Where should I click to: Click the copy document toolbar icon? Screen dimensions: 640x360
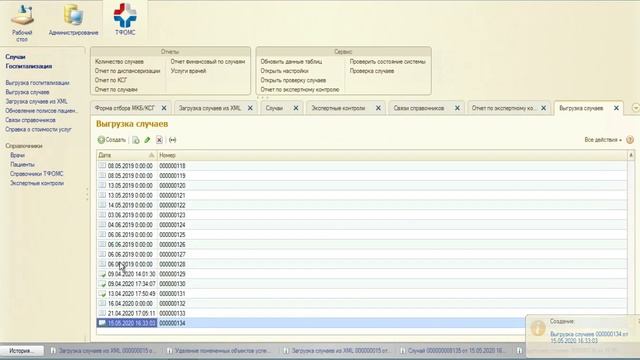[136, 140]
